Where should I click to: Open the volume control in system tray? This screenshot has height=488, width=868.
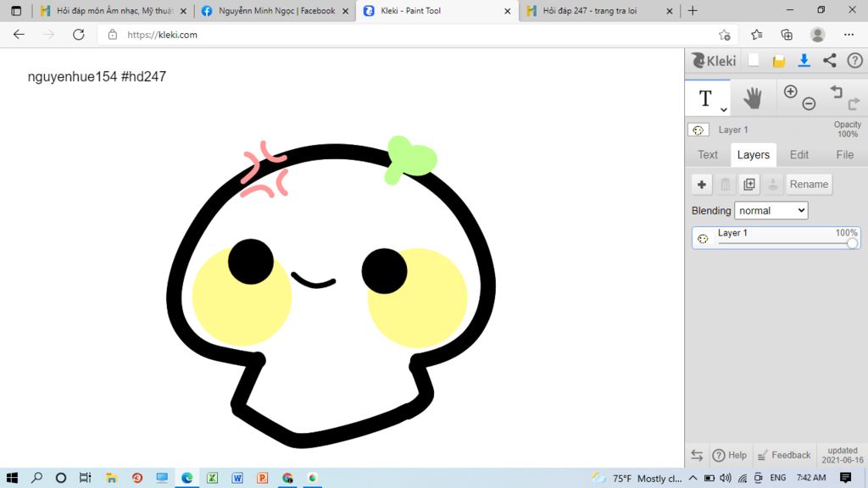pyautogui.click(x=726, y=478)
